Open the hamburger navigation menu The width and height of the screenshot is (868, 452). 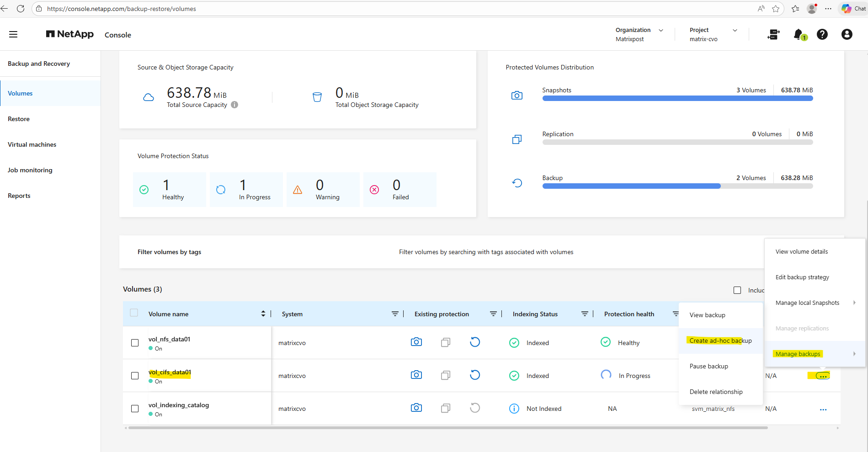pyautogui.click(x=13, y=34)
